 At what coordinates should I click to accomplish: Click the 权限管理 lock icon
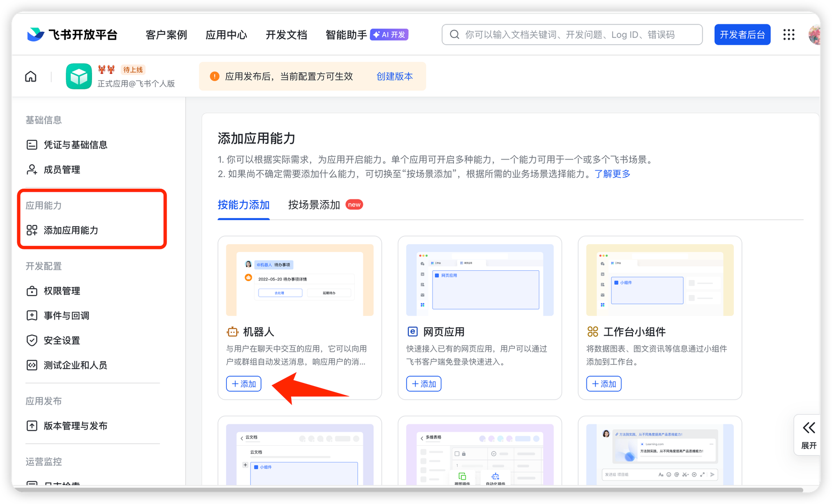click(x=32, y=291)
